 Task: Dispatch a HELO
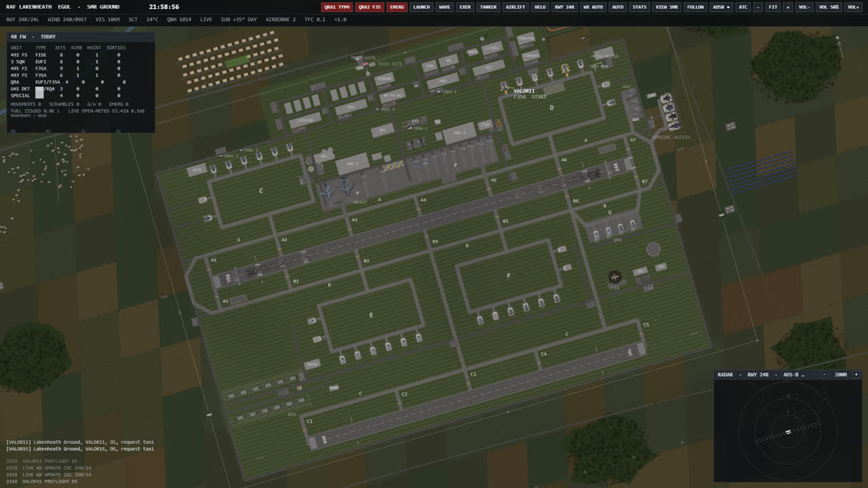(x=540, y=7)
